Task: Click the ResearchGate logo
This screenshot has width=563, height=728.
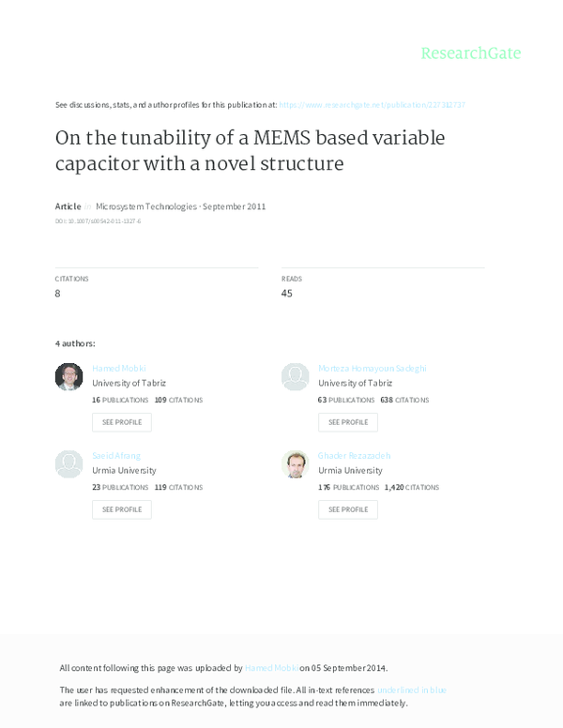Action: point(470,53)
